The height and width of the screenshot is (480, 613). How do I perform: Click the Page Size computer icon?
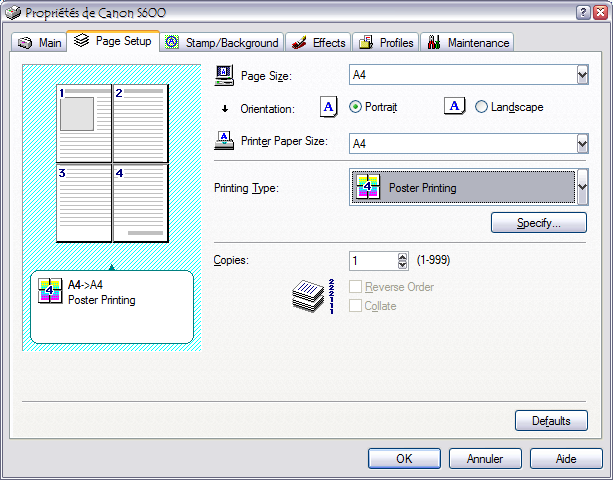(224, 75)
